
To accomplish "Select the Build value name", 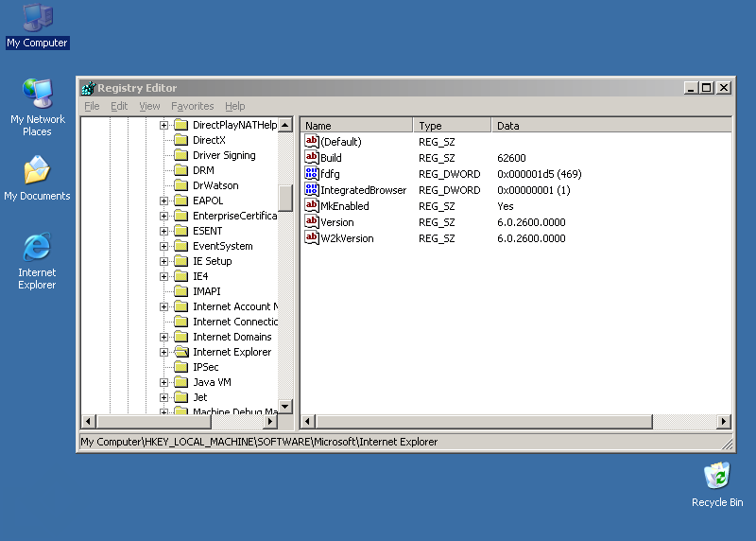I will click(332, 158).
